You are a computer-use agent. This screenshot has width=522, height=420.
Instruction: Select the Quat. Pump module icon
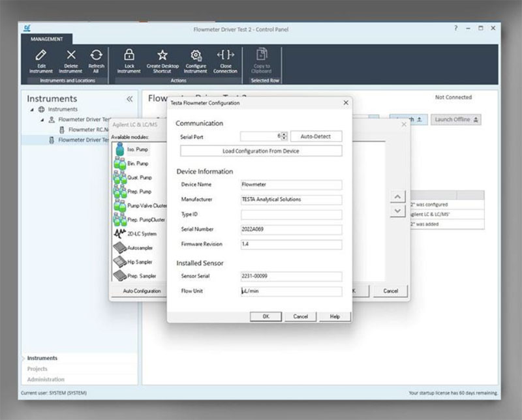point(120,177)
